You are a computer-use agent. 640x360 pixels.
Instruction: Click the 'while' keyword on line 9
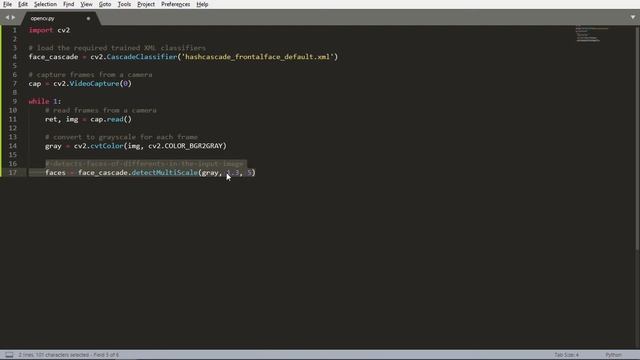tap(39, 101)
